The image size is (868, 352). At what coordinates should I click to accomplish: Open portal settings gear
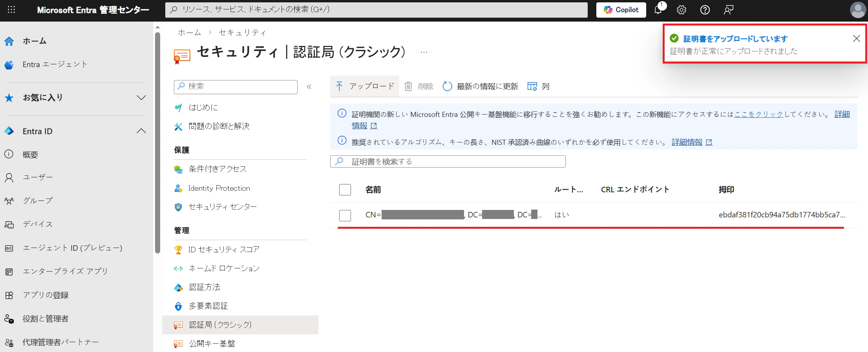click(x=682, y=10)
